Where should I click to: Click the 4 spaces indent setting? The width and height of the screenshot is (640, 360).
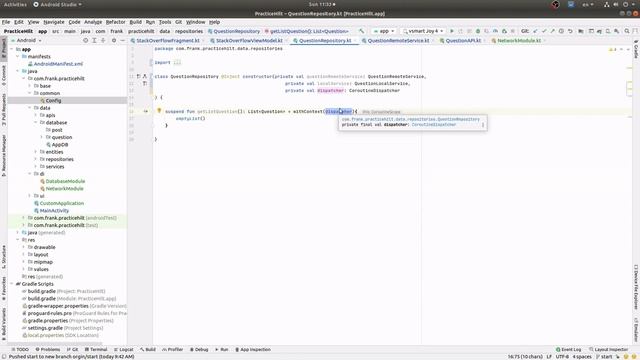582,357
